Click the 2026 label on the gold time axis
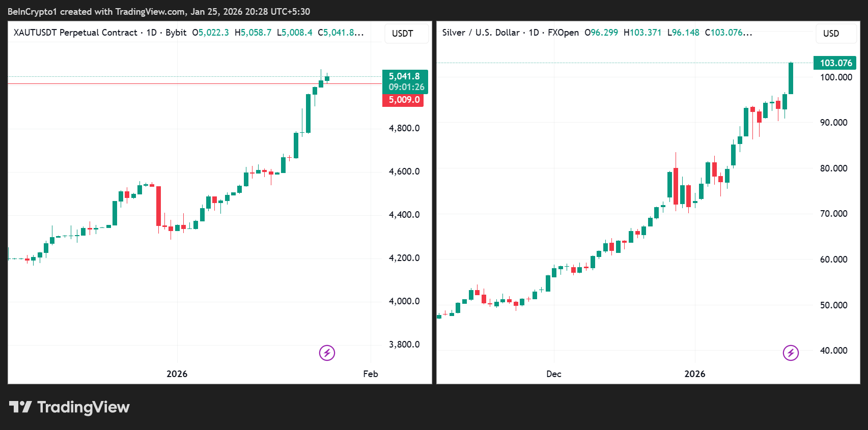868x430 pixels. pyautogui.click(x=177, y=374)
